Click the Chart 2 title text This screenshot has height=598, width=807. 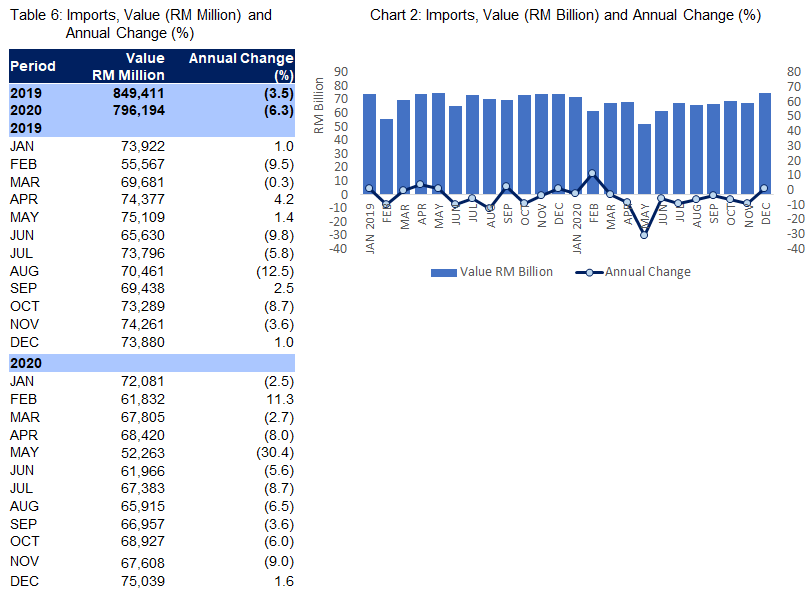coord(564,16)
